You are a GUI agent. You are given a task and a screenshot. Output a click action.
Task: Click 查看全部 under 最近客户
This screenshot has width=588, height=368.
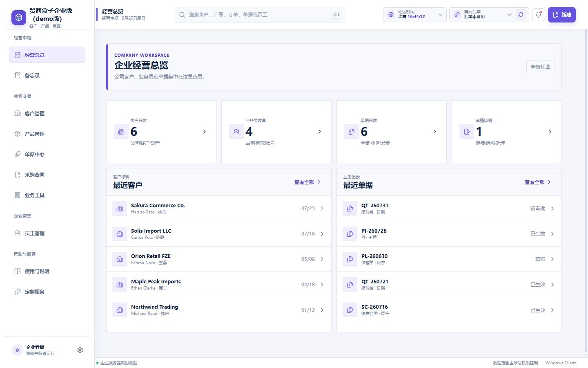307,182
